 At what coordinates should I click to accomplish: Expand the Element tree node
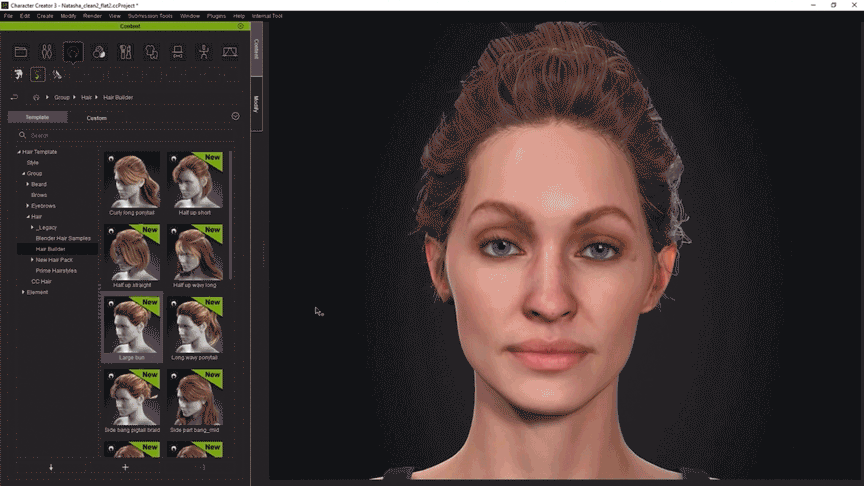pyautogui.click(x=23, y=292)
